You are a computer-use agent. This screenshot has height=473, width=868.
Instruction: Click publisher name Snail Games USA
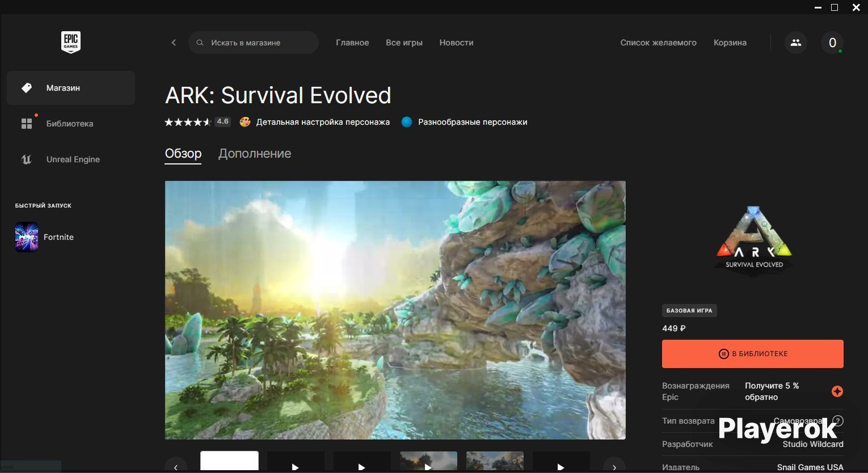click(x=810, y=467)
